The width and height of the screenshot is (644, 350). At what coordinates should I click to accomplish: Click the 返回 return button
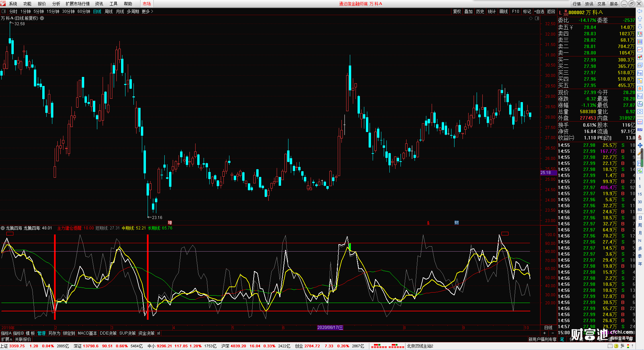[551, 11]
